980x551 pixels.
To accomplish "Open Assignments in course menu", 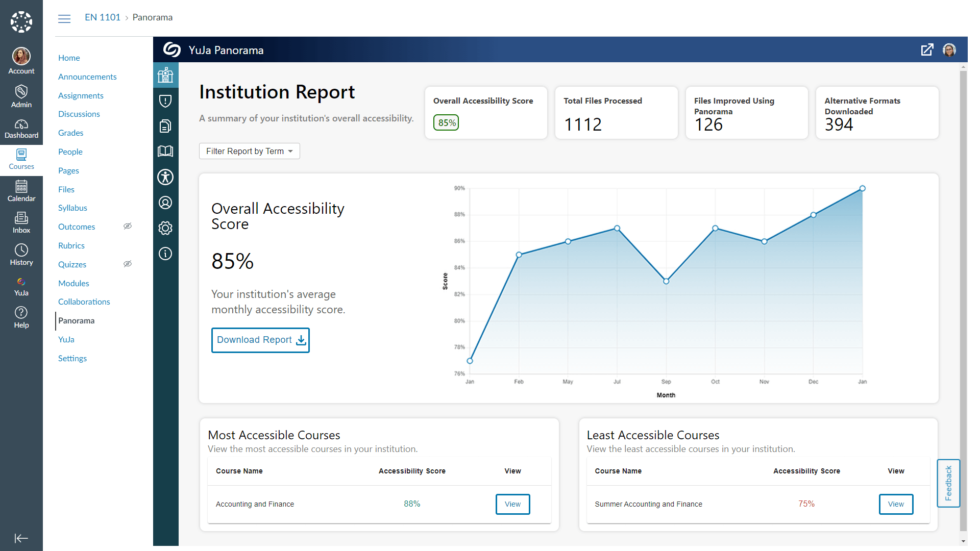I will tap(81, 95).
